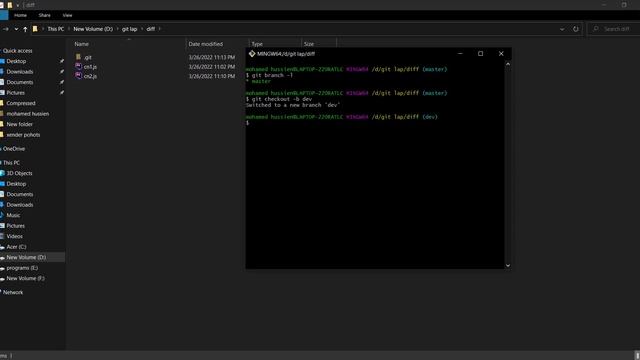640x360 pixels.
Task: Click git lap breadcrumb in address bar
Action: [x=129, y=29]
